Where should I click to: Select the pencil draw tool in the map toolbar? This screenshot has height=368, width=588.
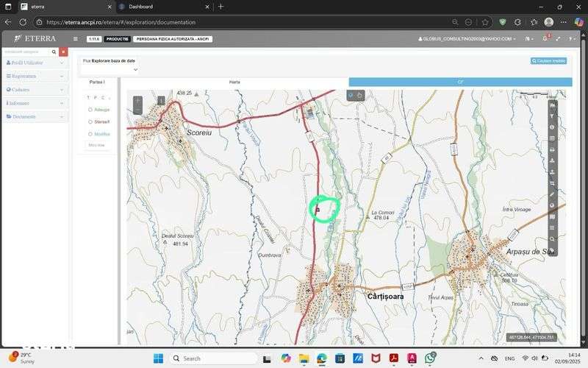coord(552,194)
